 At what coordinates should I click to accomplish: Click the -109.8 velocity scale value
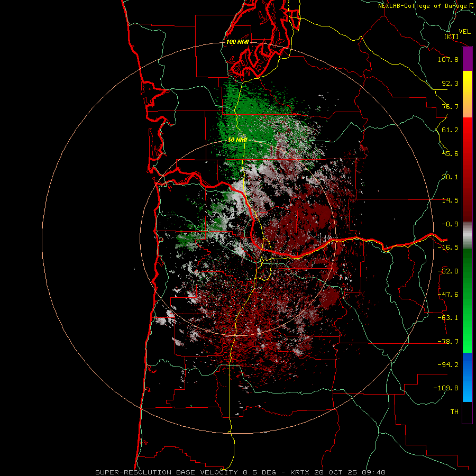pos(446,388)
